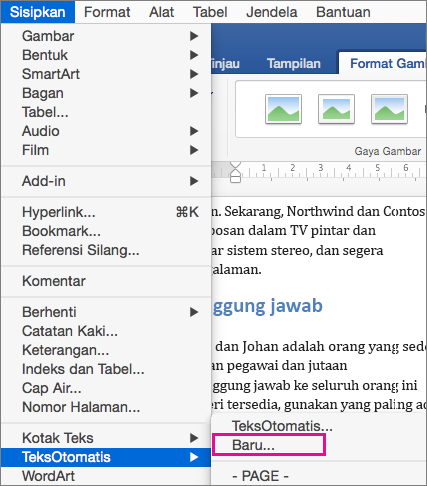Expand the SmartArt submenu
427x486 pixels.
(x=106, y=74)
